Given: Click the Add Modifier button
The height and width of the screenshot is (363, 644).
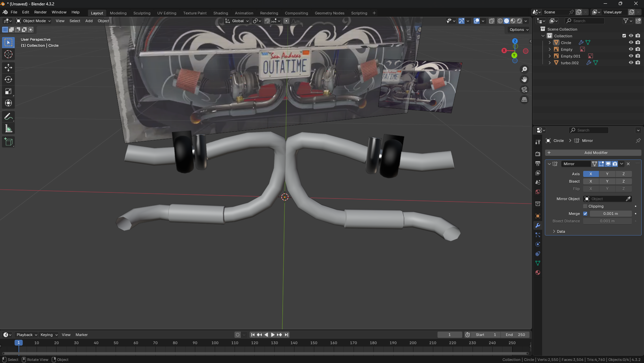Looking at the screenshot, I should click(x=593, y=153).
